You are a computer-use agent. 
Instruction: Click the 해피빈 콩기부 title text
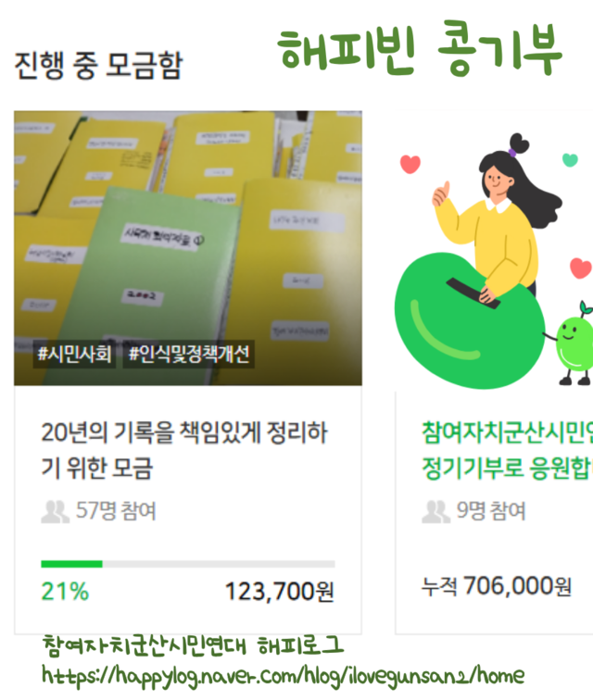(420, 50)
